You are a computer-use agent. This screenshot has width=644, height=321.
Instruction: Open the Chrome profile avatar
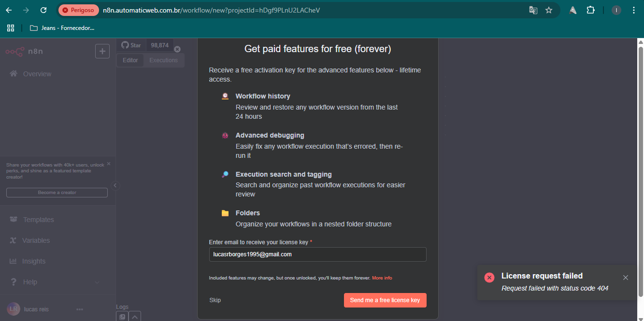coord(616,10)
